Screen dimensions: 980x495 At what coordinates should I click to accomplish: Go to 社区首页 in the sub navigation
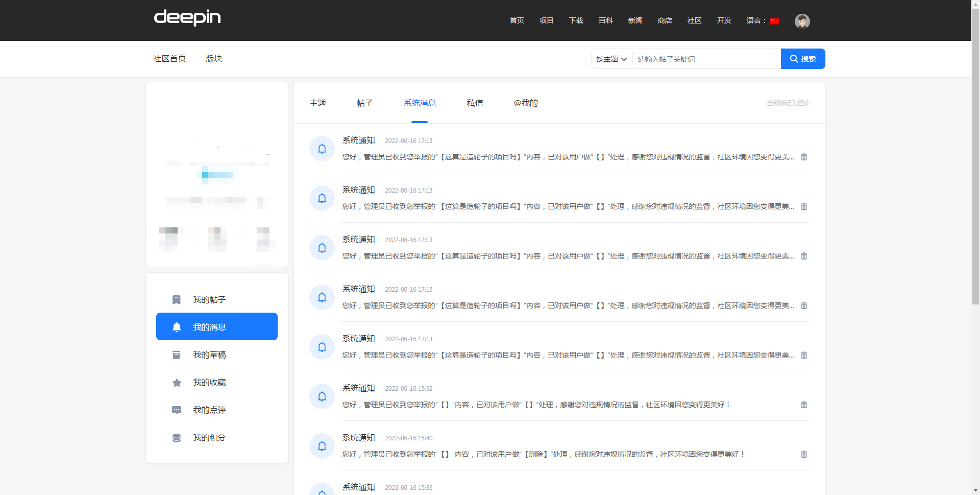169,59
